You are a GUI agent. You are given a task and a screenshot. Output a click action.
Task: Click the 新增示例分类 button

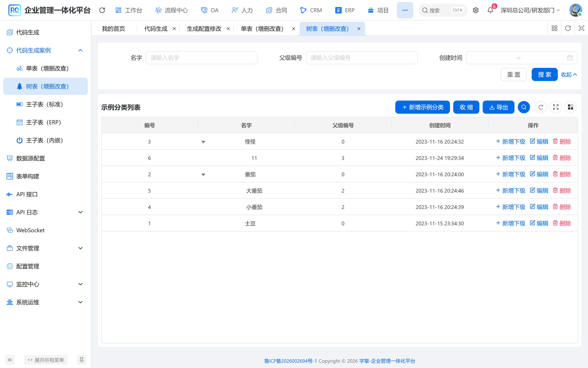point(423,107)
